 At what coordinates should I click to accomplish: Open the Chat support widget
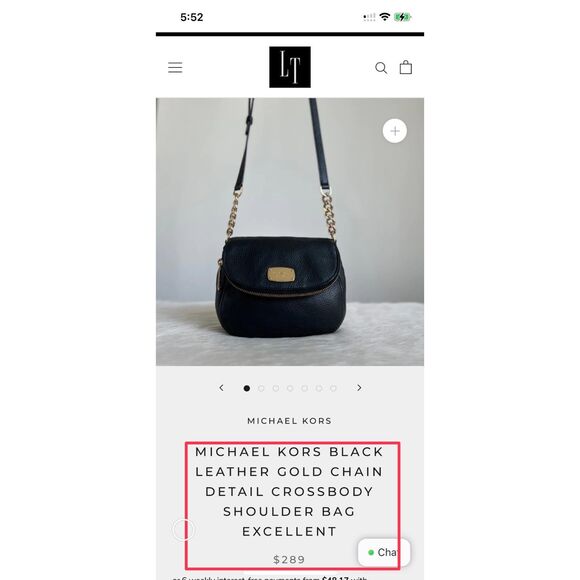point(384,552)
